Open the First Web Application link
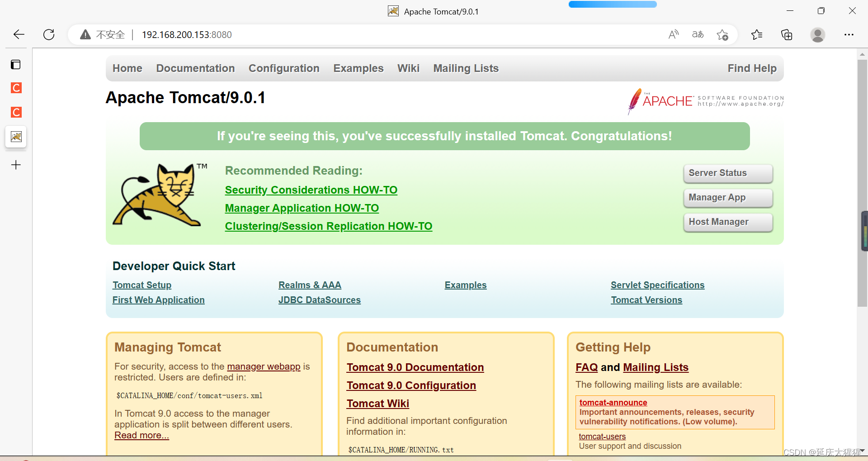This screenshot has width=868, height=461. point(159,300)
